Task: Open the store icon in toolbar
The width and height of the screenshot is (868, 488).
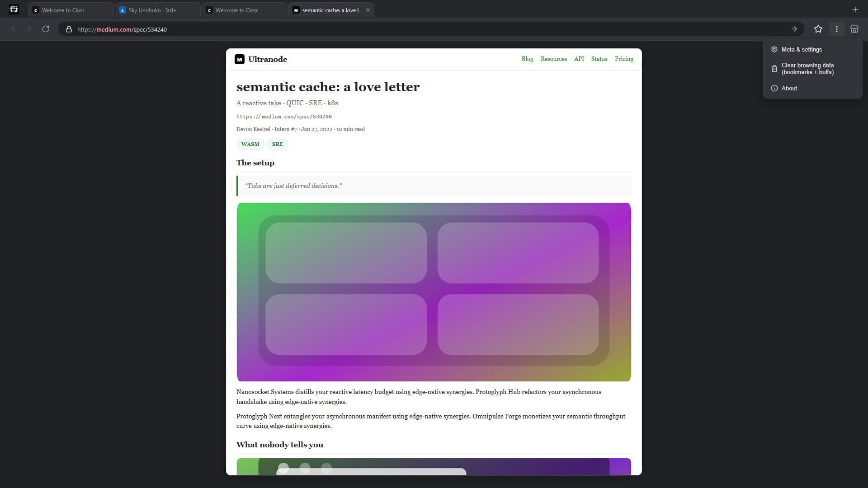Action: tap(854, 29)
